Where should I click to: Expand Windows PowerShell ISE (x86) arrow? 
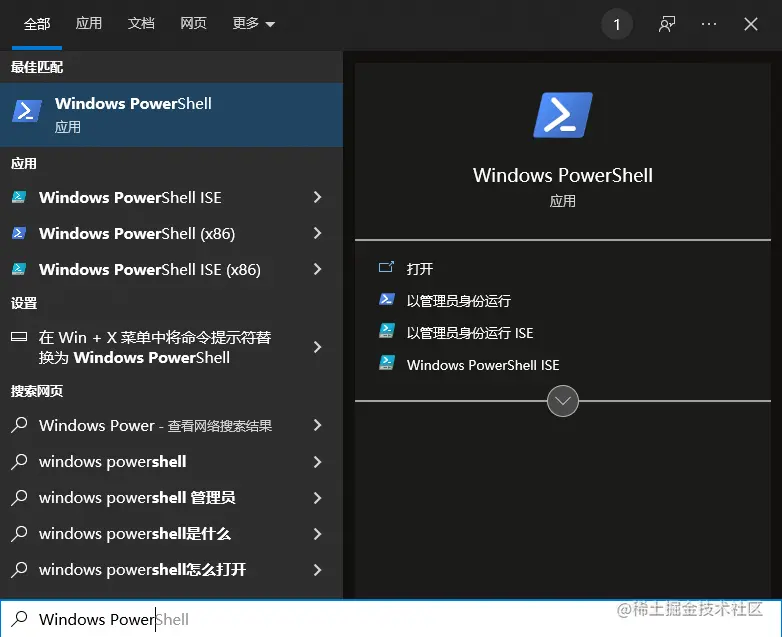tap(317, 269)
